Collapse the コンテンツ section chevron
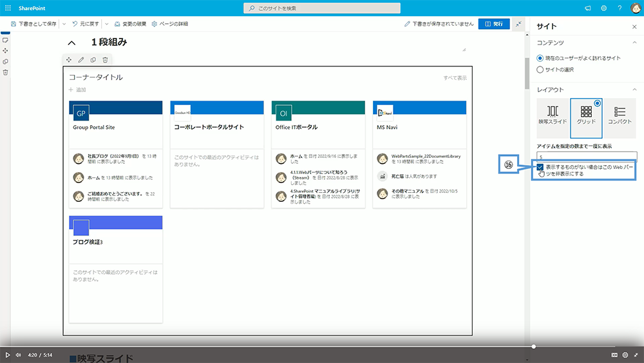This screenshot has width=644, height=363. pos(634,43)
